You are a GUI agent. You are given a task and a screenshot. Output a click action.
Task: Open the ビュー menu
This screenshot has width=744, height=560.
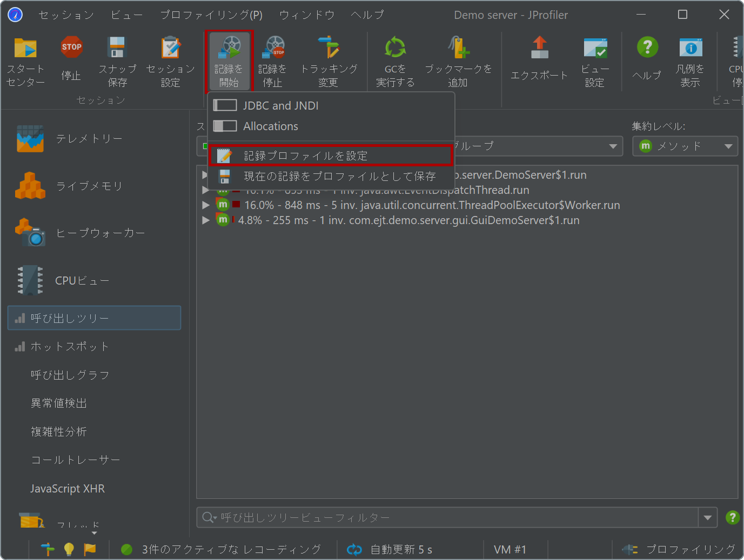tap(127, 15)
